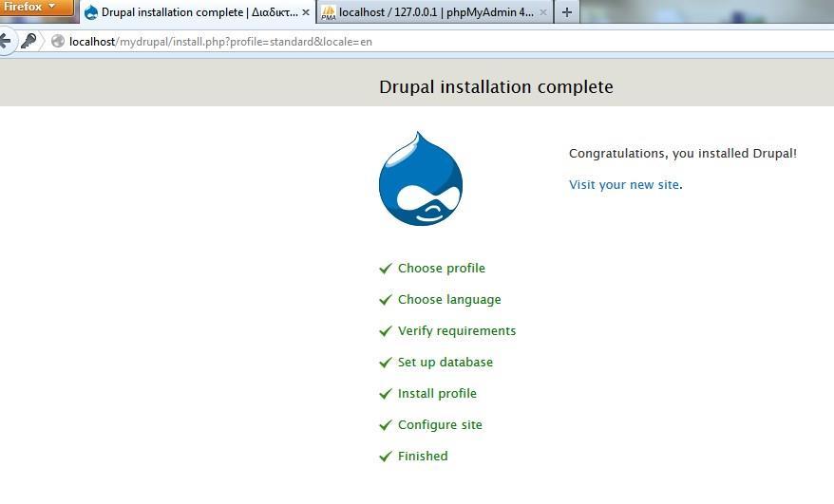Click the phpMyAdmin favicon on the second tab
The width and height of the screenshot is (834, 504).
[x=329, y=12]
